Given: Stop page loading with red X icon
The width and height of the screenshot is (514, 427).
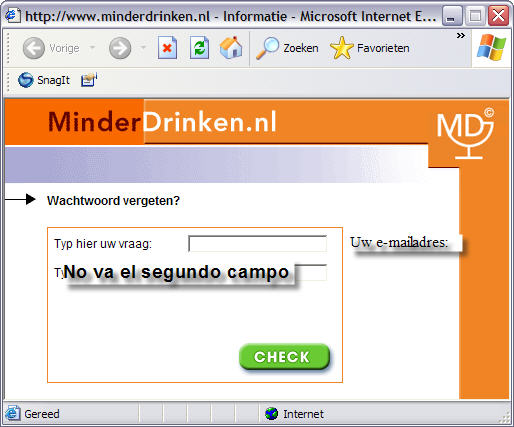Looking at the screenshot, I should [x=167, y=48].
